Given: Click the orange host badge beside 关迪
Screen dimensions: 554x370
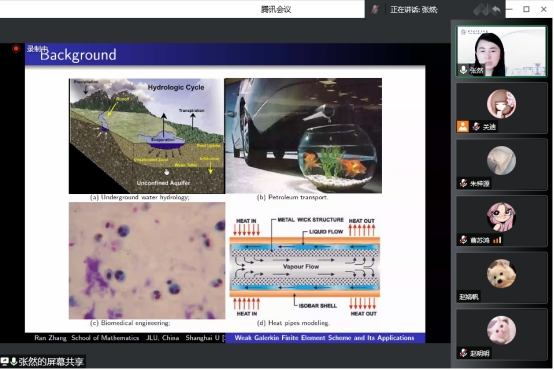Looking at the screenshot, I should [463, 126].
